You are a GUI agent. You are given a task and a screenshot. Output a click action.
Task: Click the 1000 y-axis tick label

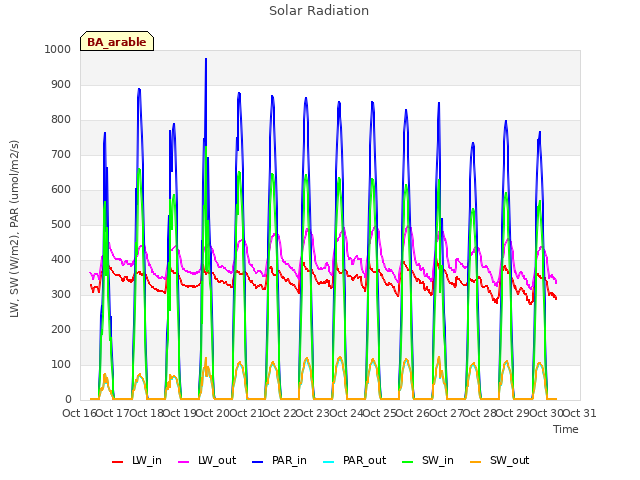click(x=58, y=49)
